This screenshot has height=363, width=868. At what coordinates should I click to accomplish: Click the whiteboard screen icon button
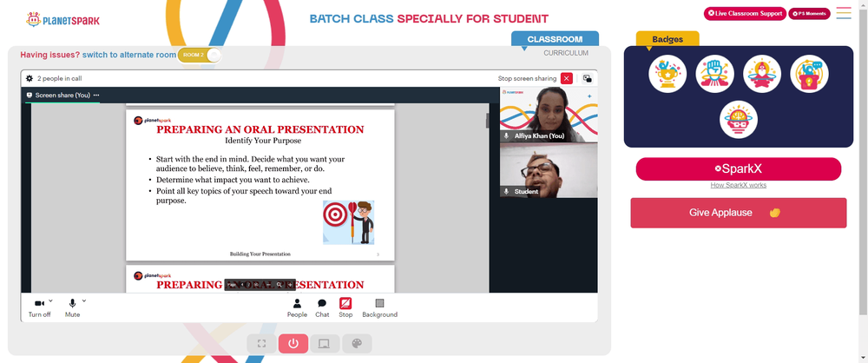coord(325,344)
